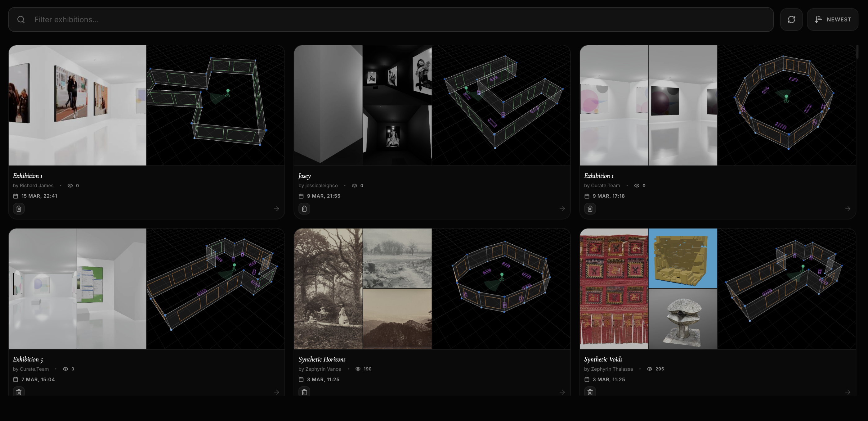Click the eye icon on the Josey card
The height and width of the screenshot is (421, 868).
354,186
